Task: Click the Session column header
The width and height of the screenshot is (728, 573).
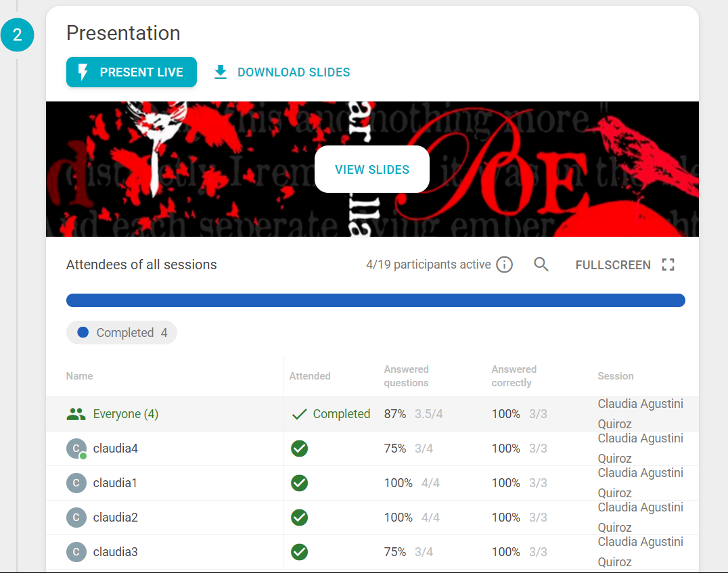Action: [x=615, y=376]
